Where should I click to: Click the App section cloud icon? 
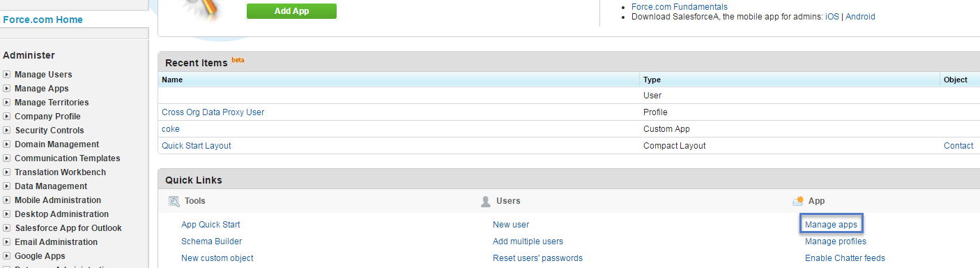pos(798,201)
